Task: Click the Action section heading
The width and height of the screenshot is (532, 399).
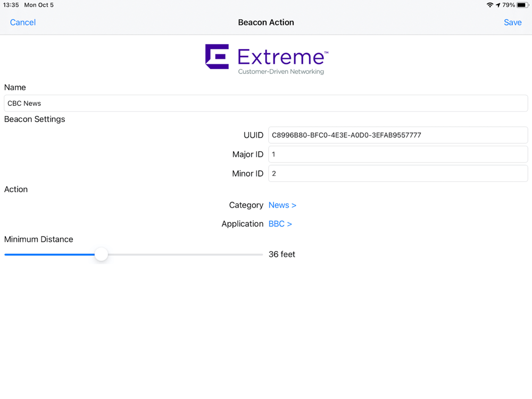Action: [x=16, y=189]
